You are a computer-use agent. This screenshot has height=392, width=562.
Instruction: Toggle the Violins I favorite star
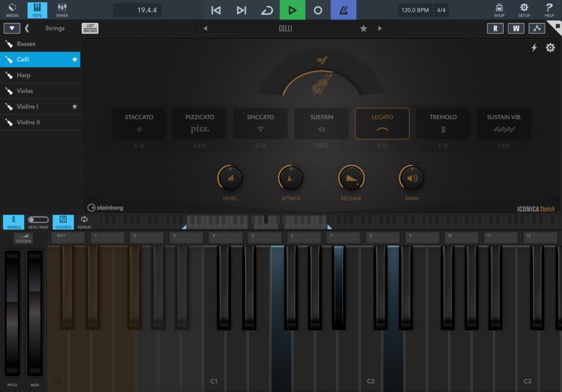click(75, 106)
